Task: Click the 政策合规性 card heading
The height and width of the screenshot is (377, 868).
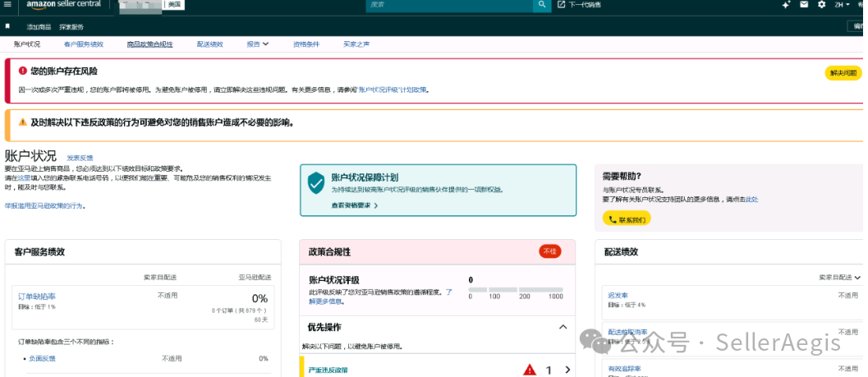Action: tap(329, 252)
